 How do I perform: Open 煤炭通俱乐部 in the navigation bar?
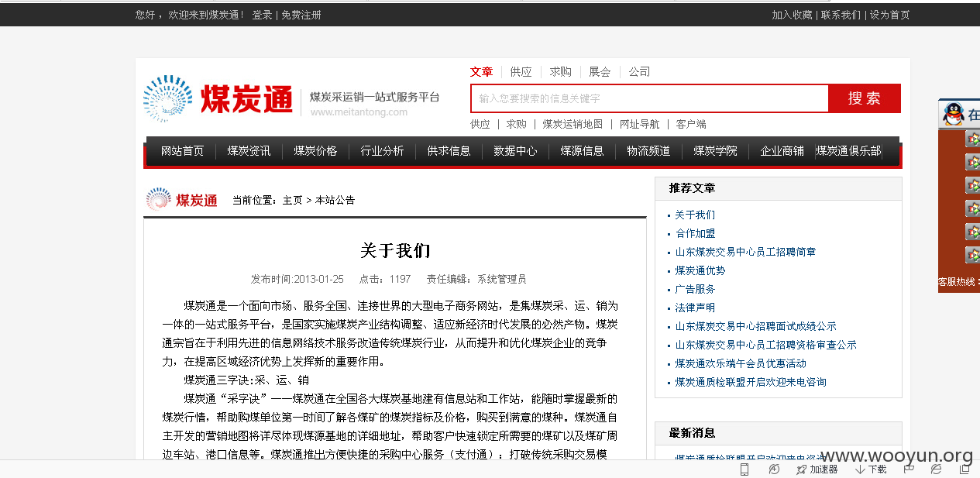pos(848,151)
